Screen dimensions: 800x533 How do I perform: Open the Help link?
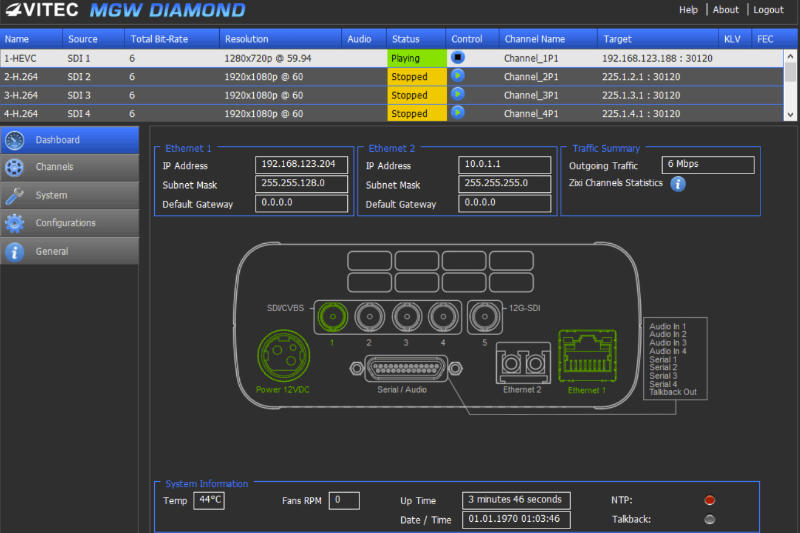pos(688,10)
